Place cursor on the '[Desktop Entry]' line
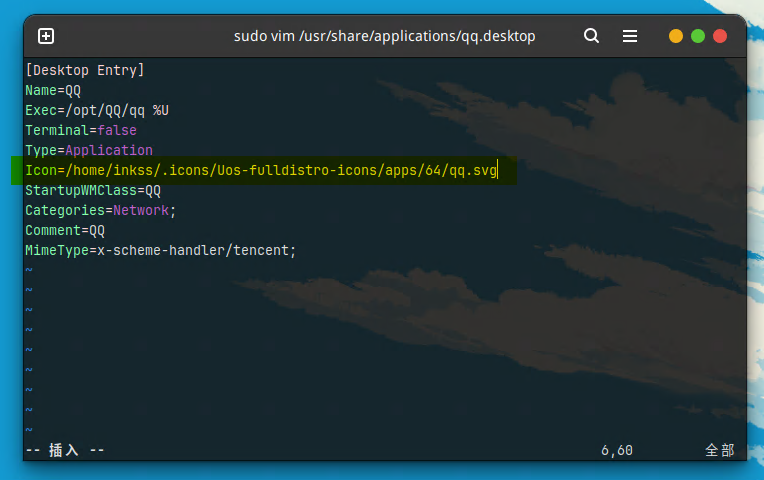764x480 pixels. point(85,70)
